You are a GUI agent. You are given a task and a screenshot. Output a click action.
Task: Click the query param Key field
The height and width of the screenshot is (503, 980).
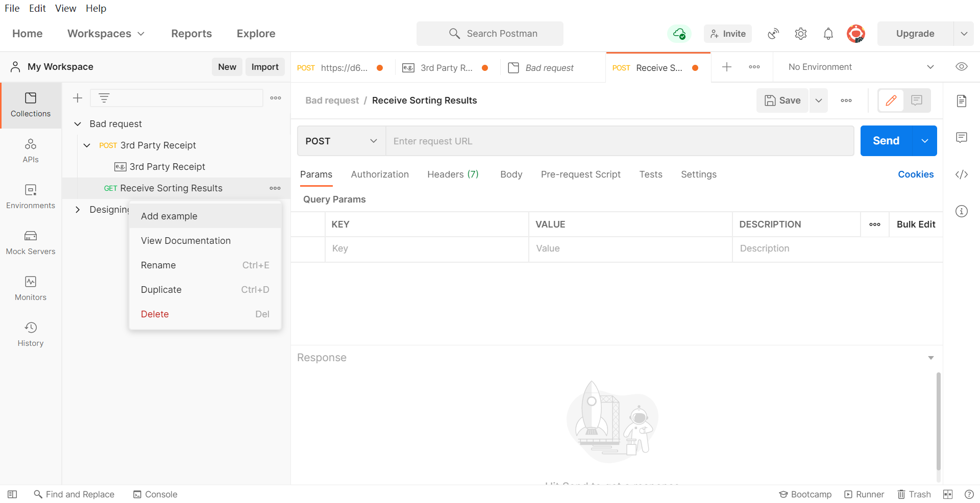tap(427, 249)
